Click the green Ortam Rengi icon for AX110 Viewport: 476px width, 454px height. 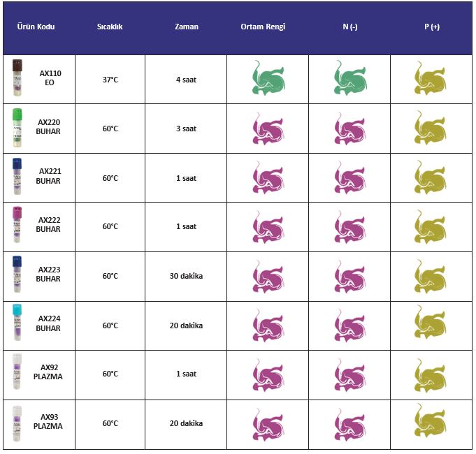tap(268, 78)
